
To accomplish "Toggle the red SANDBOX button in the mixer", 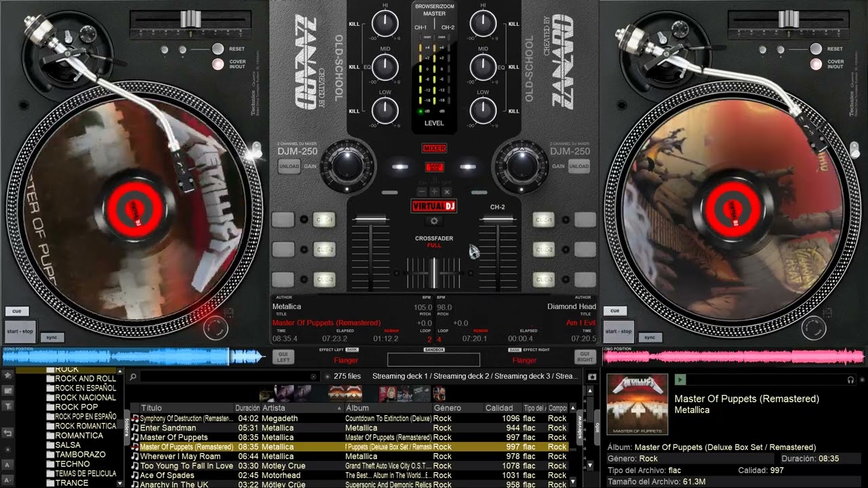I will pyautogui.click(x=434, y=167).
